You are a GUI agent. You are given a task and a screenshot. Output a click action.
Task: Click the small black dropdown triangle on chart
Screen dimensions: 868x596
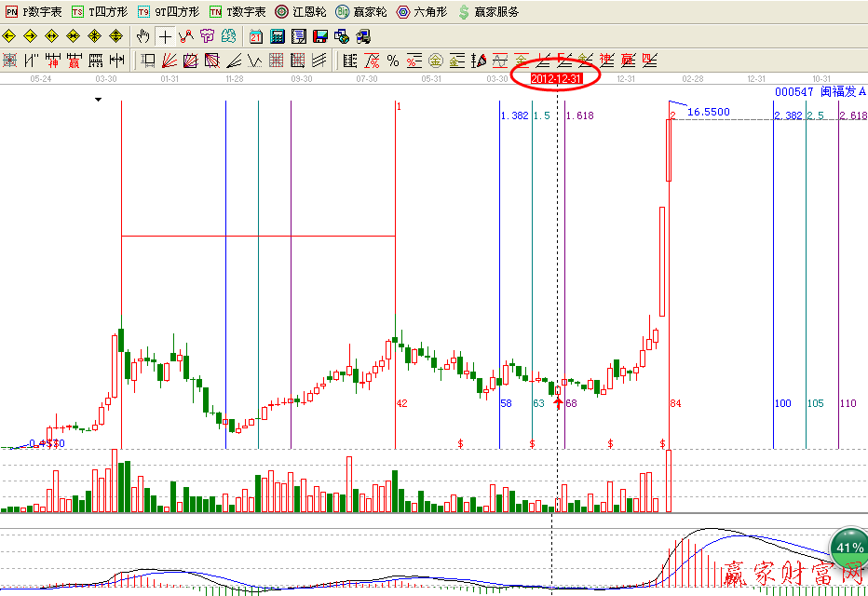(x=98, y=99)
